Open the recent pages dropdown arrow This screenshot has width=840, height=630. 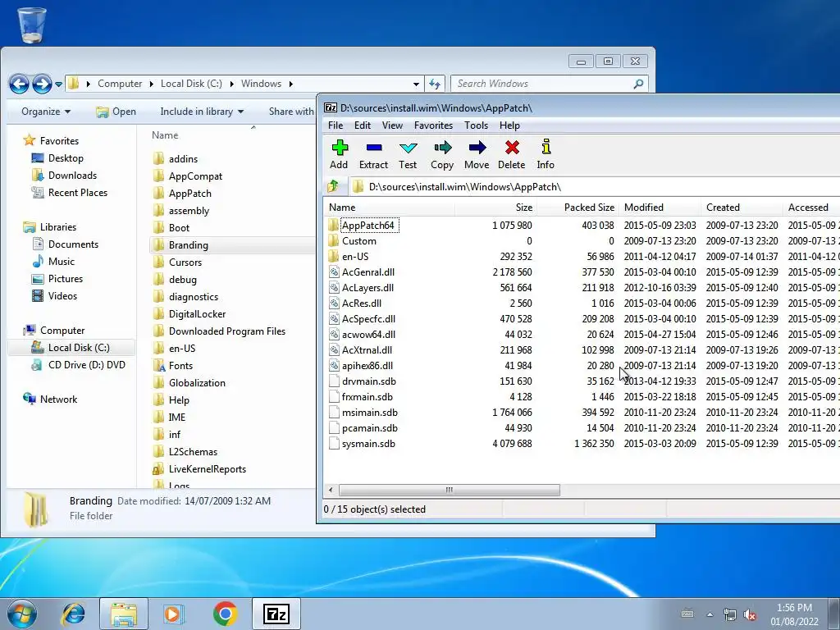58,84
